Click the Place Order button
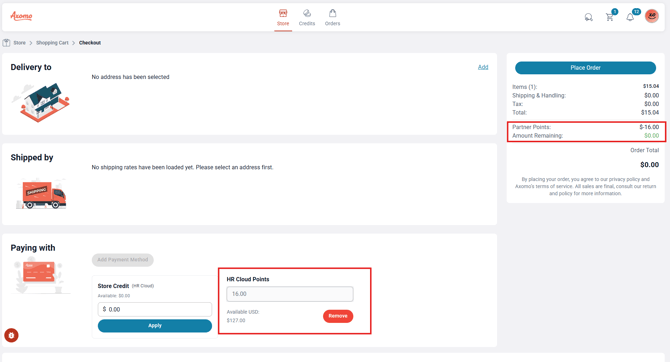Image resolution: width=670 pixels, height=362 pixels. tap(585, 68)
